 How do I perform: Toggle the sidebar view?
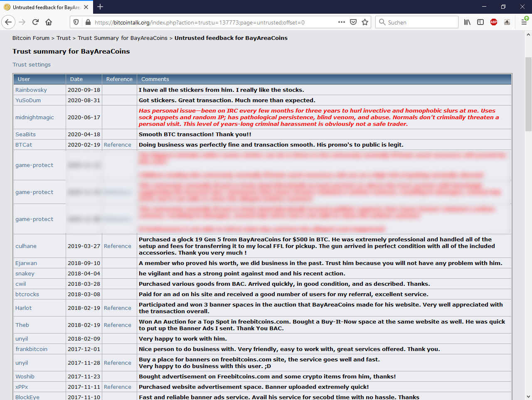(x=480, y=22)
